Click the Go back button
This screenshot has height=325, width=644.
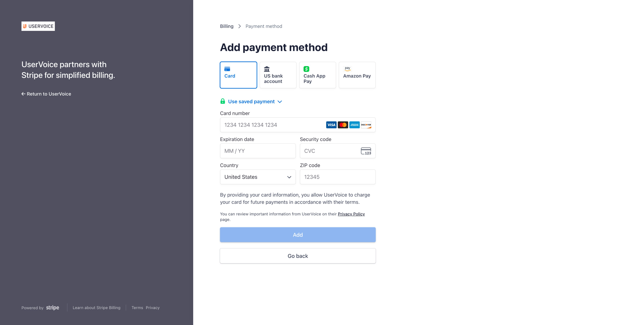(x=297, y=256)
